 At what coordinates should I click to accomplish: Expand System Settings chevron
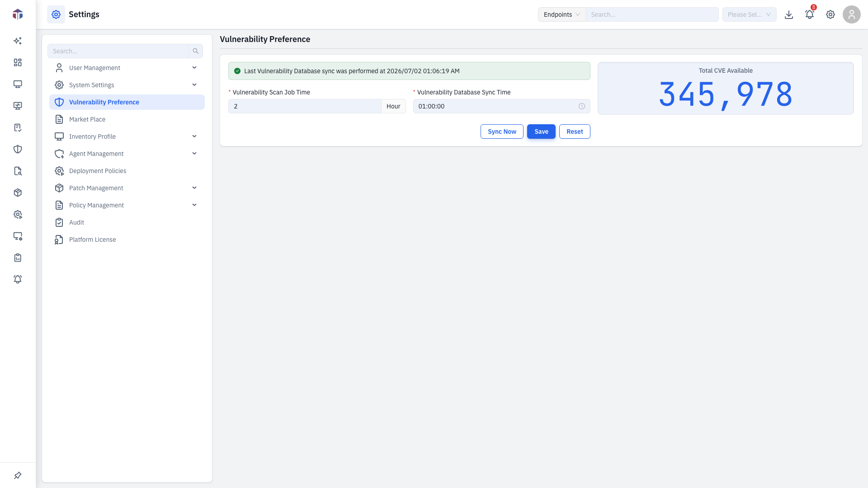coord(194,85)
